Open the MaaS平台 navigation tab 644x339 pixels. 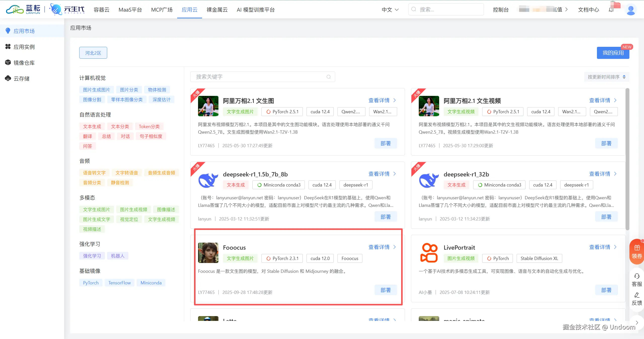[x=130, y=10]
